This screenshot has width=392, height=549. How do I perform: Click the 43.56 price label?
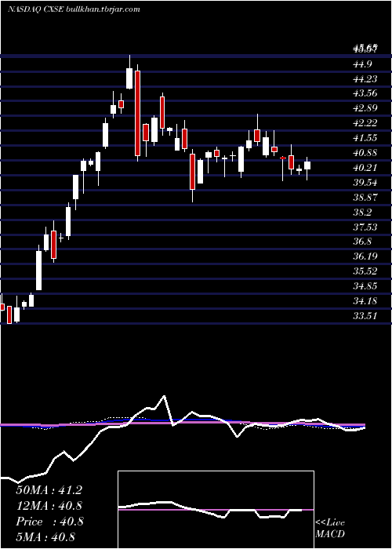pos(365,93)
